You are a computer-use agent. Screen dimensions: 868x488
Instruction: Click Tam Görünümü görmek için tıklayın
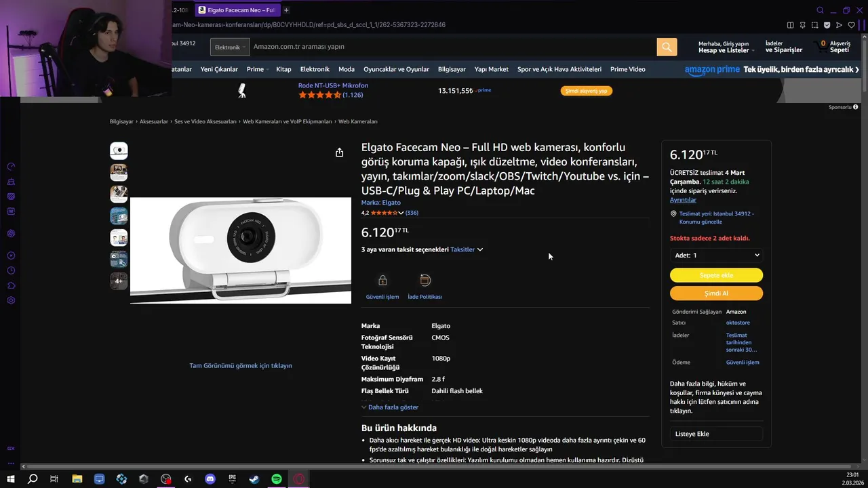click(241, 365)
